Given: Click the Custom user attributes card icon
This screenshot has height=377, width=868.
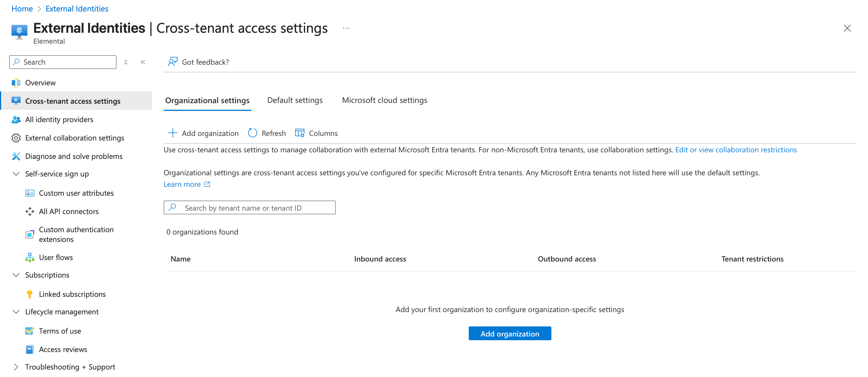Looking at the screenshot, I should (x=30, y=193).
